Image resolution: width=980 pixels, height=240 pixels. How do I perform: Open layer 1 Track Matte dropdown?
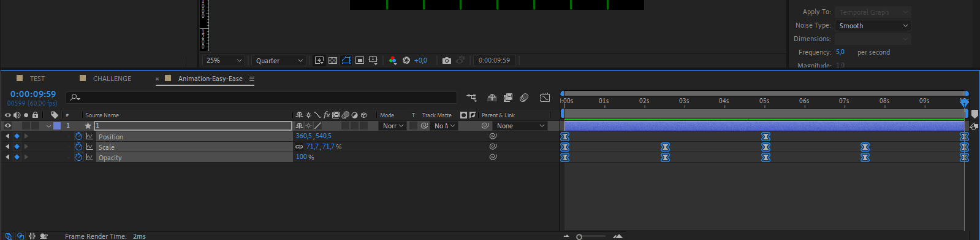[444, 126]
